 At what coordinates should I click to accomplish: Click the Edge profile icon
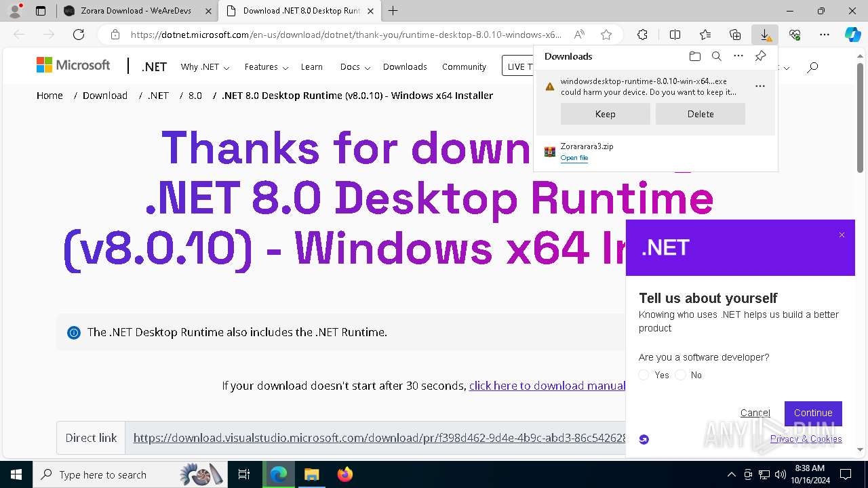(x=14, y=11)
